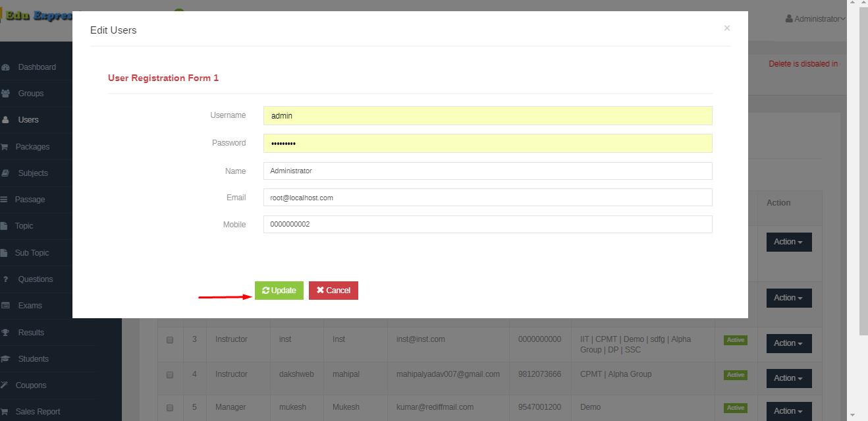Image resolution: width=868 pixels, height=421 pixels.
Task: Tick the checkbox for row 5 mukesh
Action: [x=170, y=408]
